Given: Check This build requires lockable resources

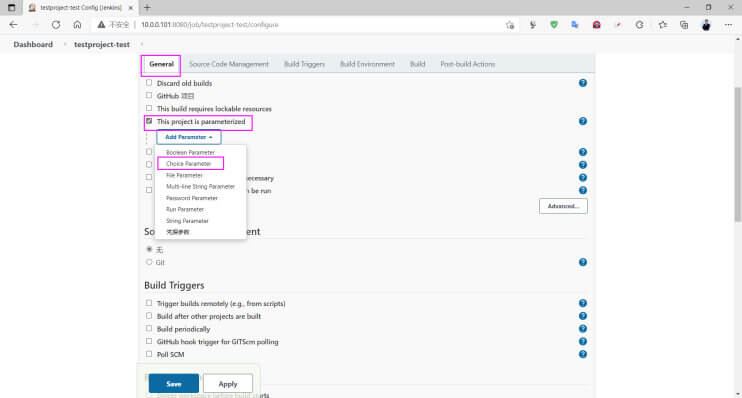Looking at the screenshot, I should [x=149, y=108].
